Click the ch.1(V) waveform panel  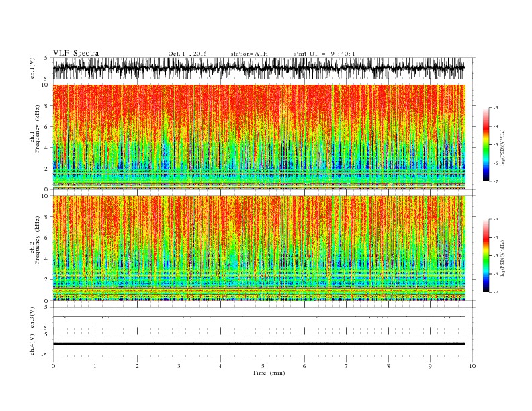[x=264, y=68]
